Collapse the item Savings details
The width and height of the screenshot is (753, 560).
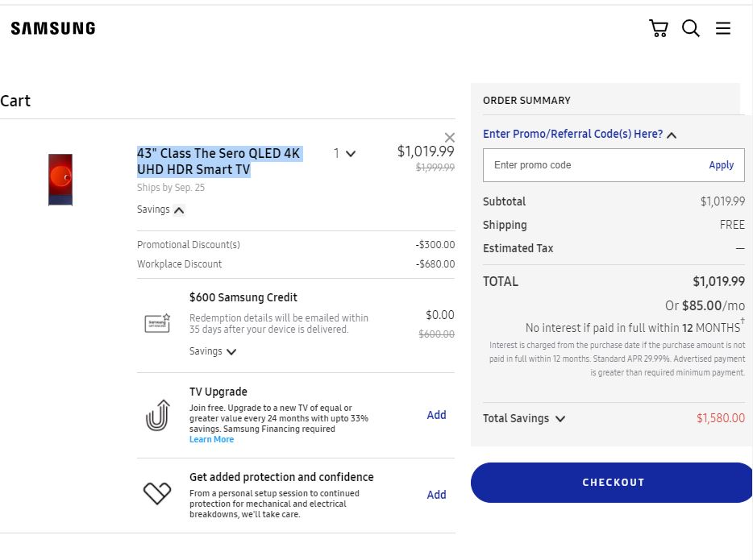pyautogui.click(x=160, y=209)
